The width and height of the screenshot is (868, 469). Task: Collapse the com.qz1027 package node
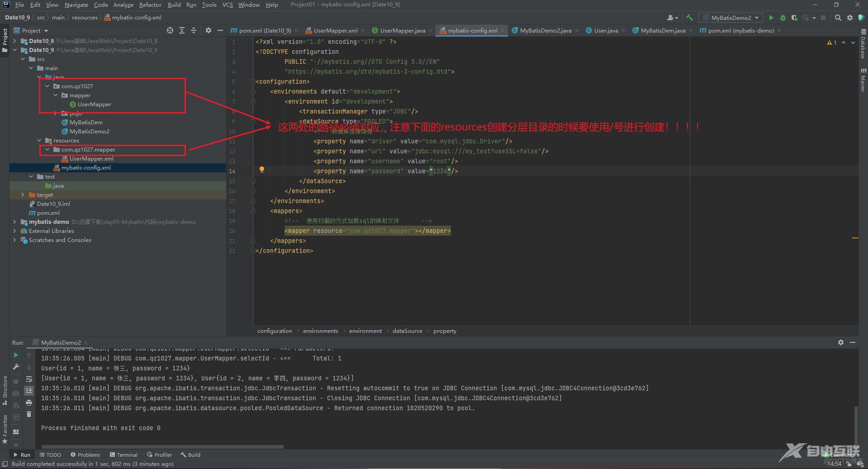pyautogui.click(x=47, y=86)
